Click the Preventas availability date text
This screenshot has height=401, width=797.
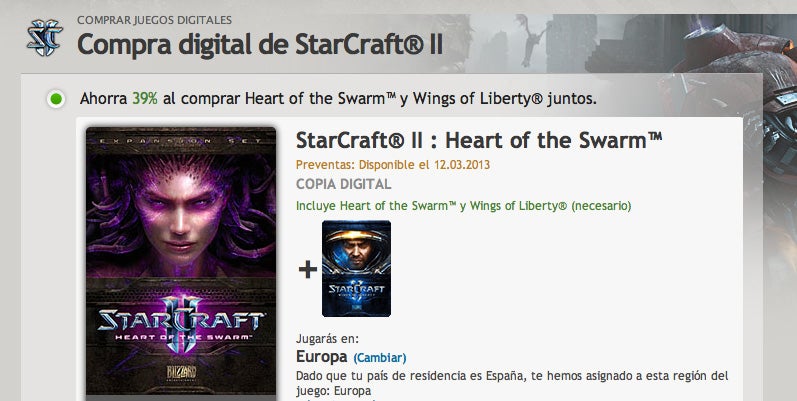pos(393,165)
